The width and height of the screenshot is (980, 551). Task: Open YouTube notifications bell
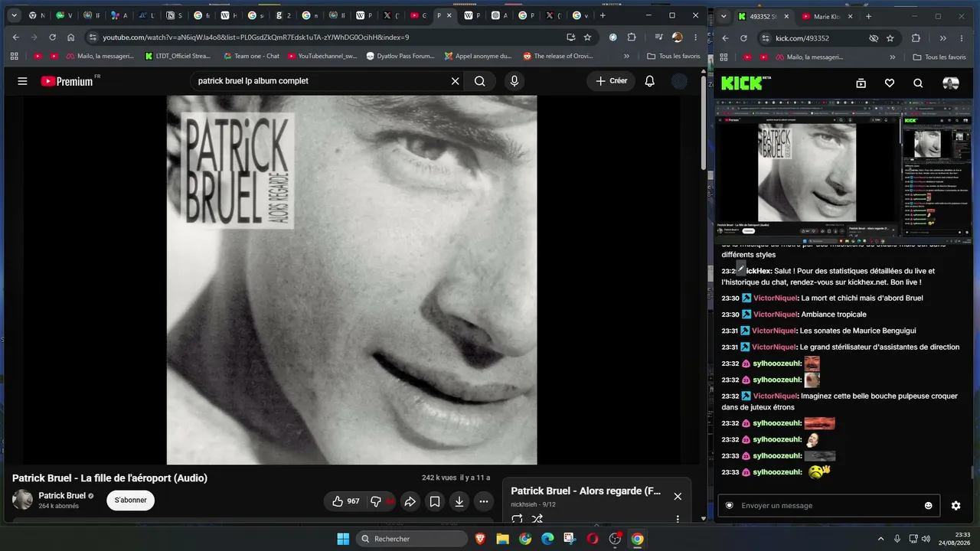(x=649, y=81)
